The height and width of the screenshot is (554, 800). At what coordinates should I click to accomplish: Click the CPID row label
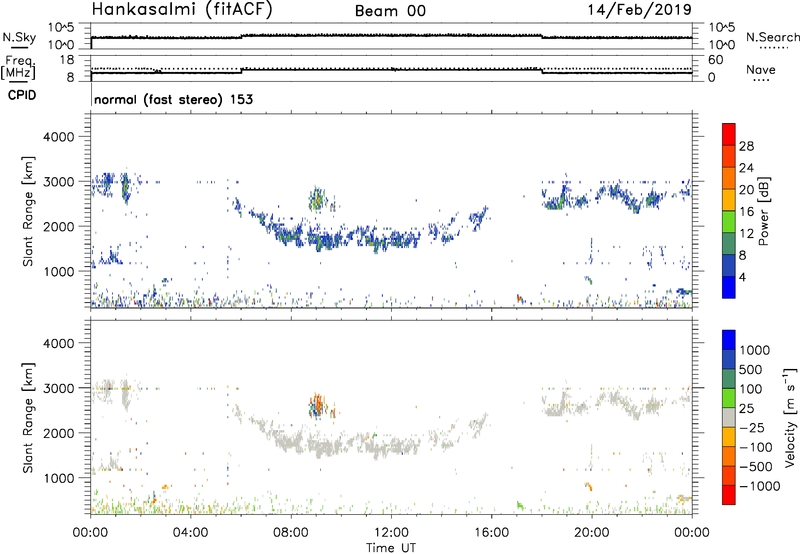click(22, 95)
